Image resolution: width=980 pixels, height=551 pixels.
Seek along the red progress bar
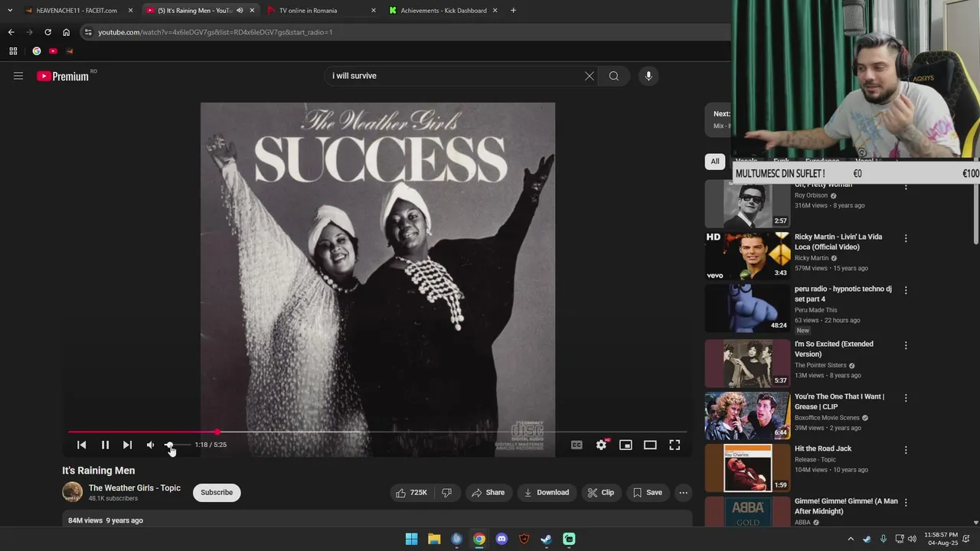[377, 432]
